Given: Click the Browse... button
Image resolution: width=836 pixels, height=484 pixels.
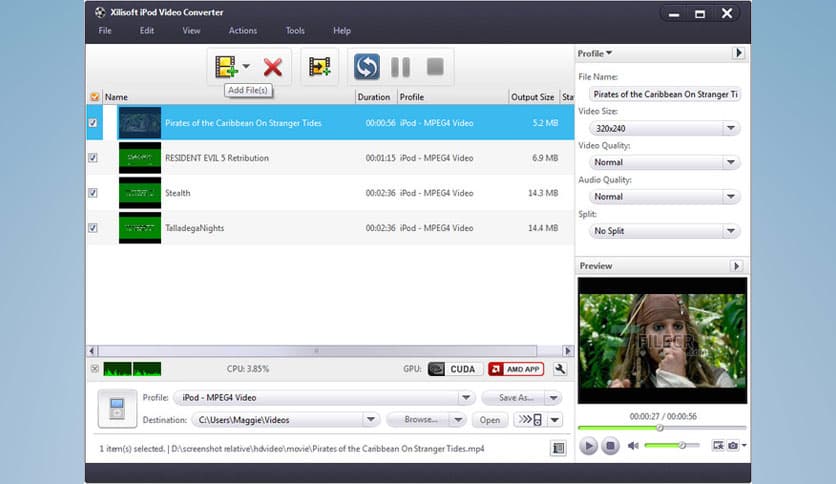Looking at the screenshot, I should point(419,420).
